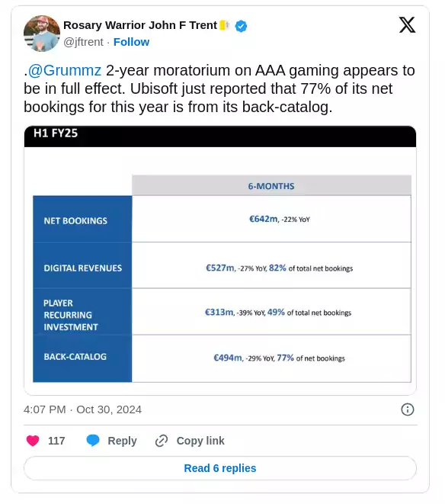
Task: Click the blue reply bubble icon
Action: point(93,441)
